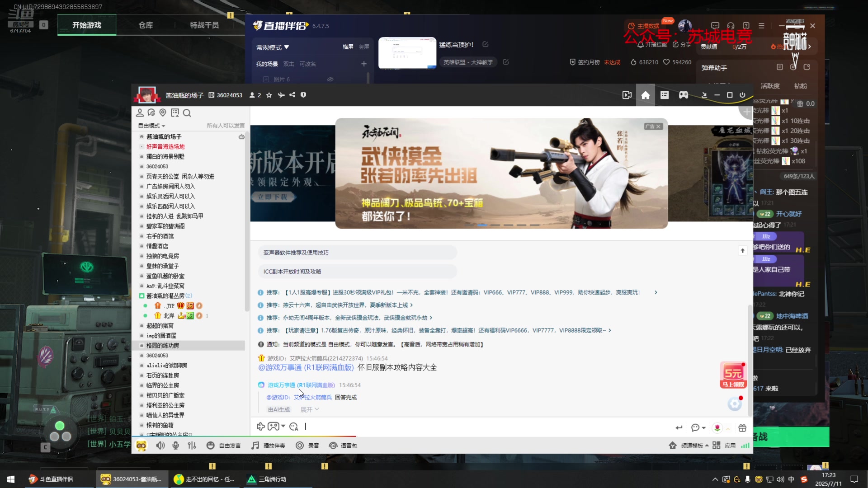Screen dimensions: 868x488
Task: Click the stream preview thumbnail
Action: pos(407,53)
